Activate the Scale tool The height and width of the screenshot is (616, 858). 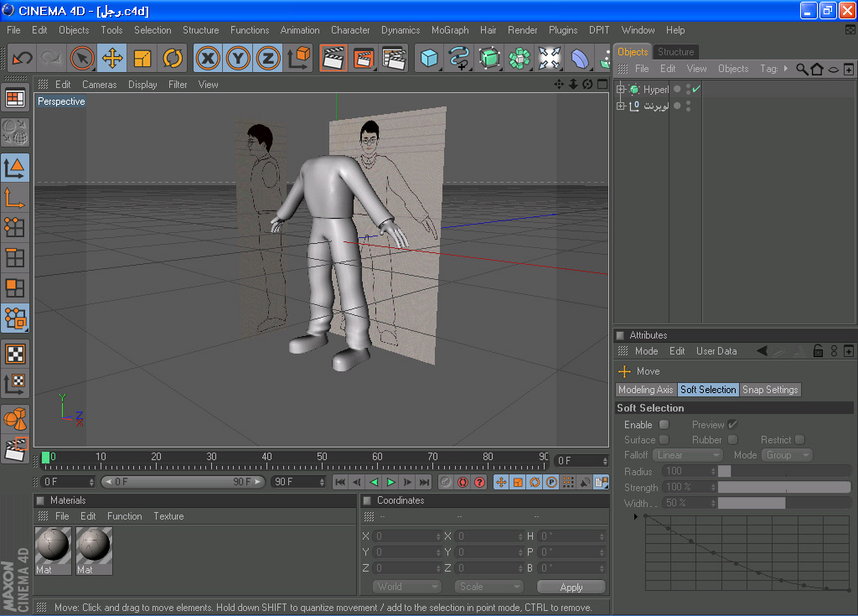(142, 58)
